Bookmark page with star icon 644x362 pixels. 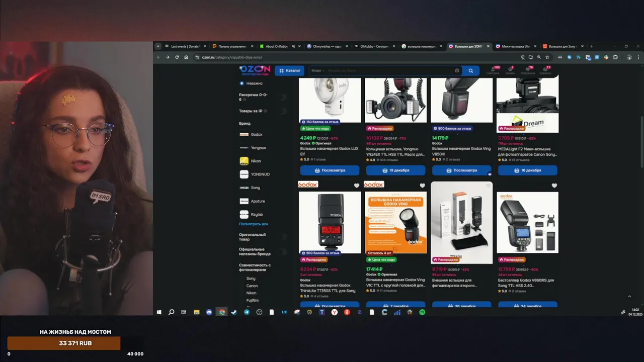pyautogui.click(x=547, y=57)
